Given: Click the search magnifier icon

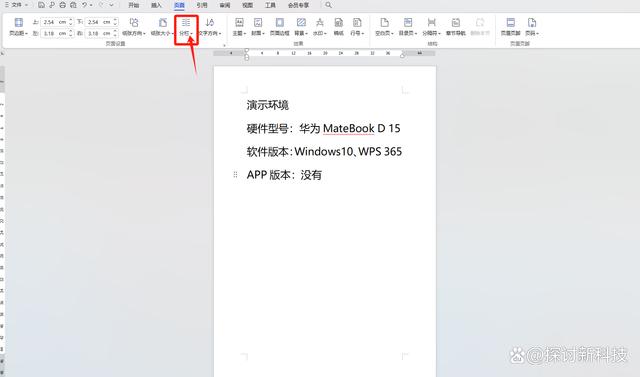Looking at the screenshot, I should pyautogui.click(x=329, y=5).
